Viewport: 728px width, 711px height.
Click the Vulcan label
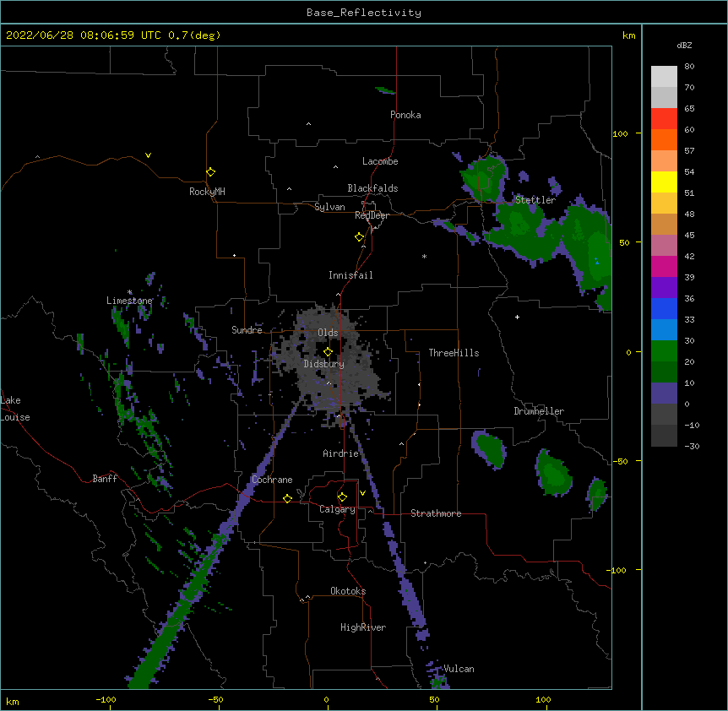coord(459,669)
